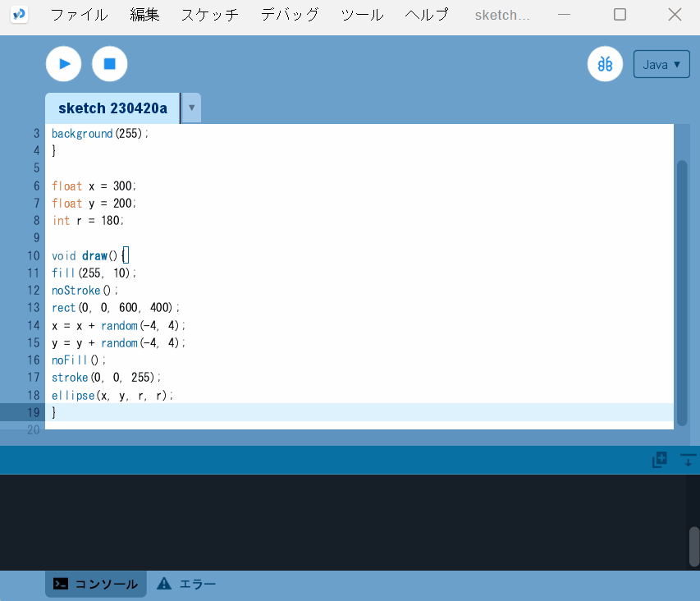This screenshot has height=601, width=700.
Task: Open the デバッグ menu
Action: click(289, 15)
